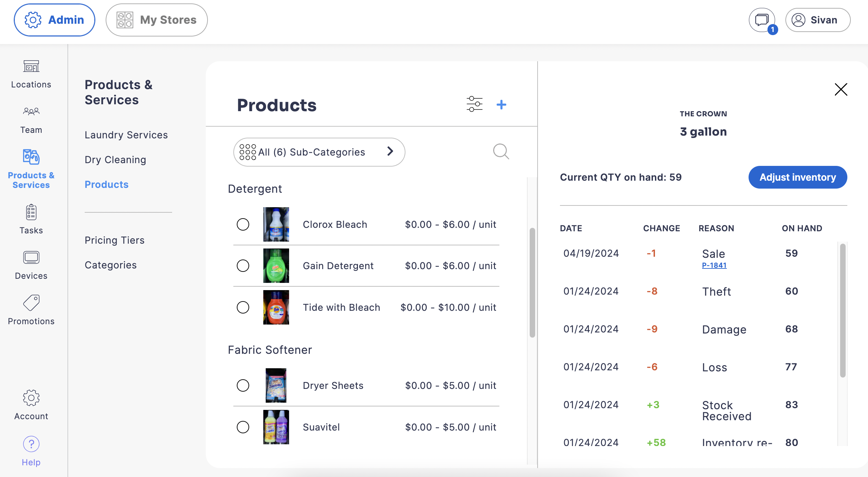Open the Promotions tag icon
868x477 pixels.
click(31, 303)
